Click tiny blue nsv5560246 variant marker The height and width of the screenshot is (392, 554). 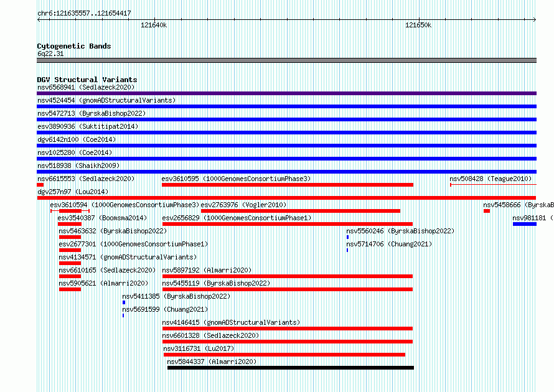click(x=348, y=237)
